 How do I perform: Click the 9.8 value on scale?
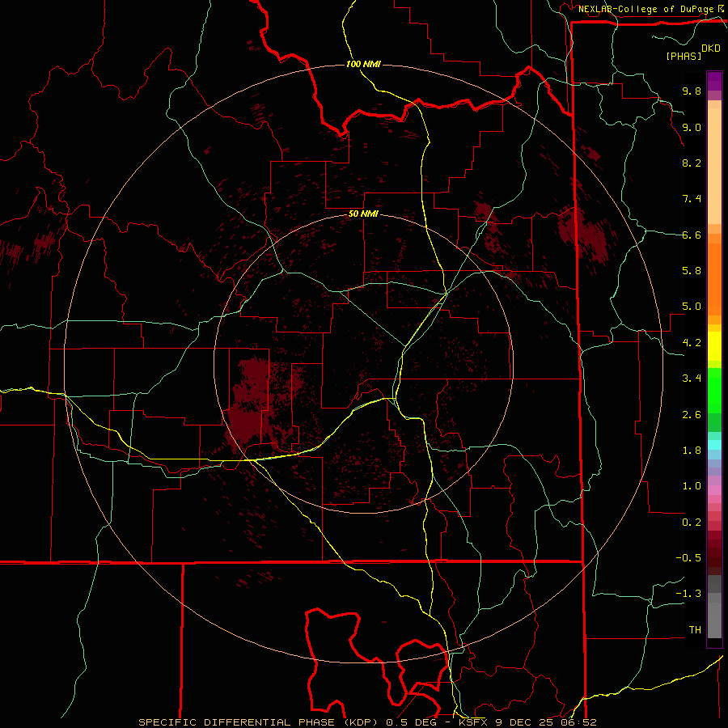pos(692,91)
